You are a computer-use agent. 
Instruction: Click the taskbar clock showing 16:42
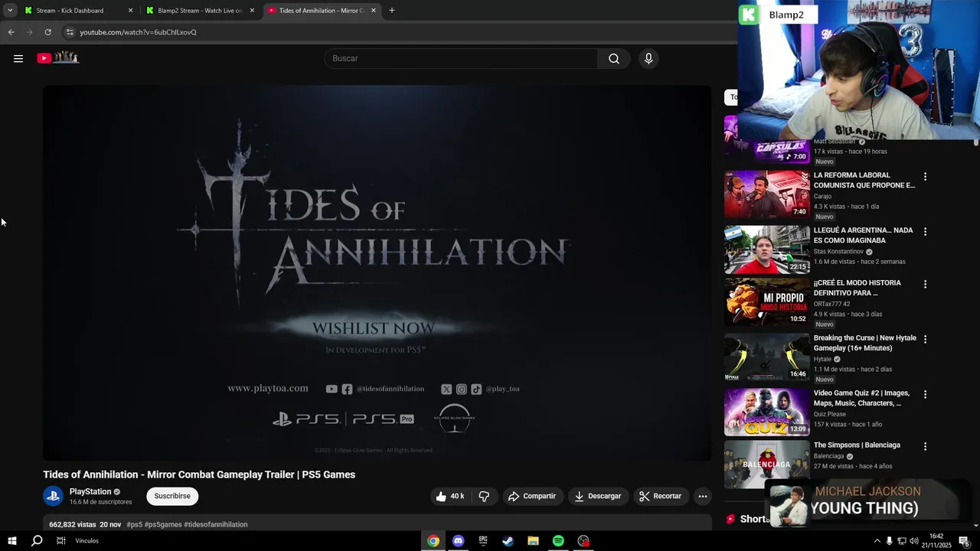click(936, 541)
